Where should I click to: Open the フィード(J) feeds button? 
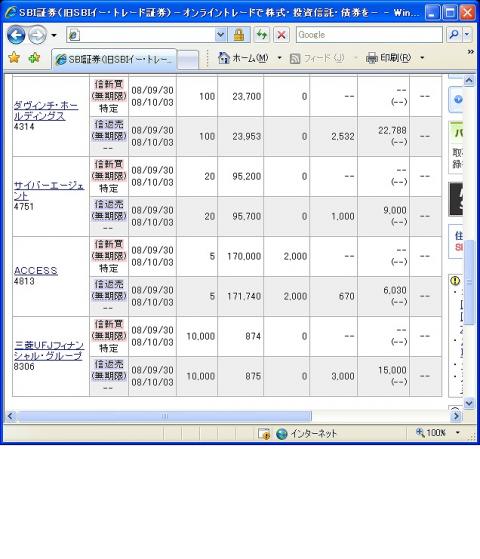[317, 58]
